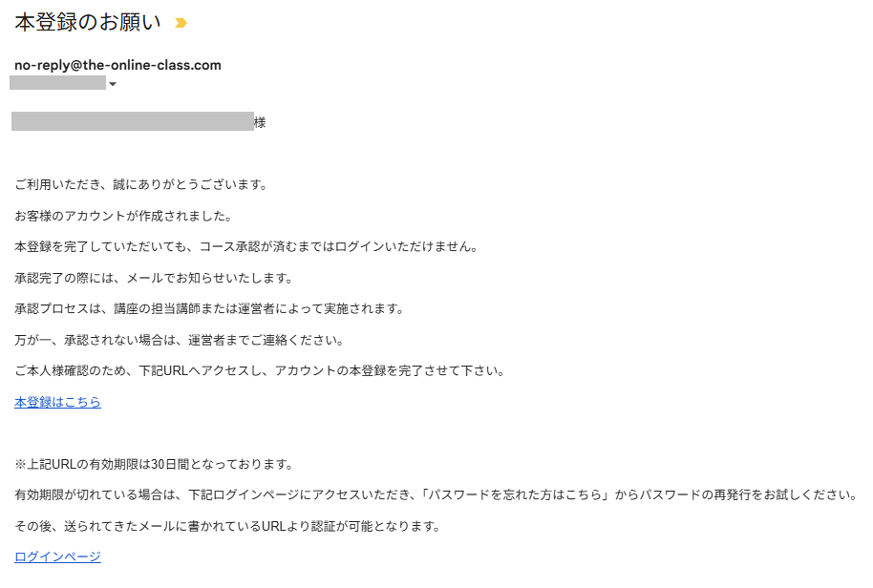Click the sentence about コース承認が済むまではログイン
Image resolution: width=873 pixels, height=588 pixels.
coord(246,246)
